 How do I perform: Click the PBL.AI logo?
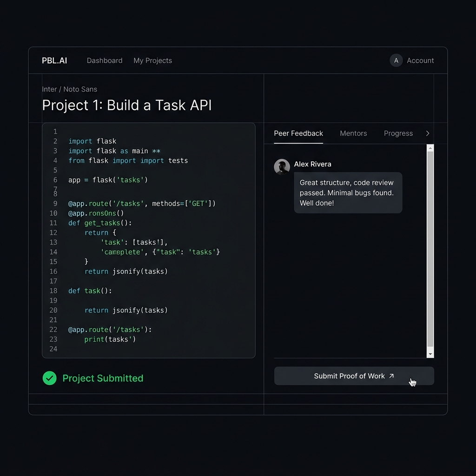pyautogui.click(x=54, y=60)
